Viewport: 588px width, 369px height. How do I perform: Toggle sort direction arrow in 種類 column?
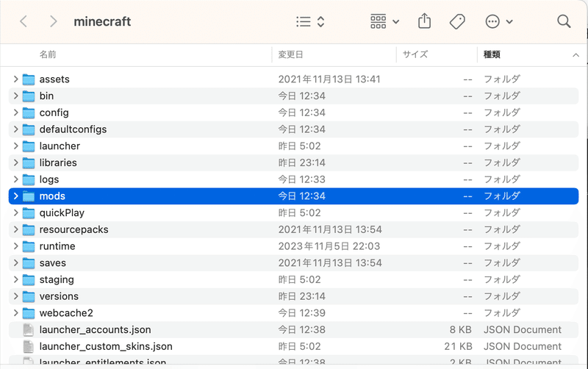coord(576,55)
